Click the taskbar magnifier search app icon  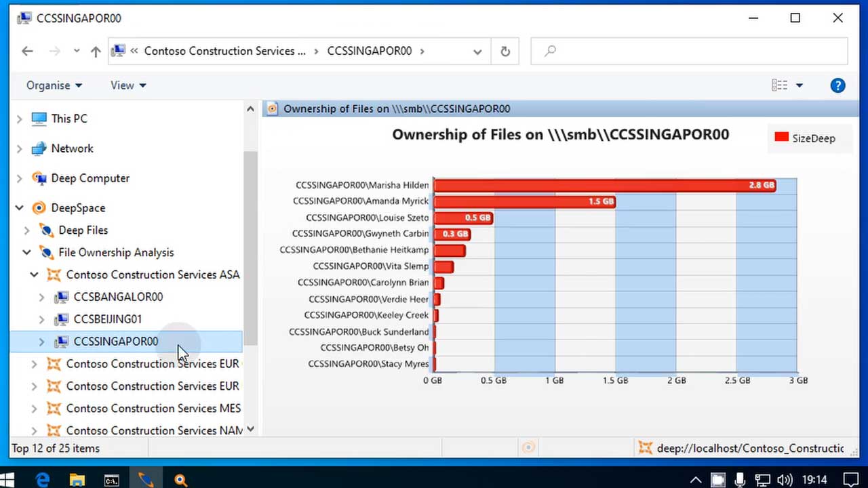click(x=180, y=480)
